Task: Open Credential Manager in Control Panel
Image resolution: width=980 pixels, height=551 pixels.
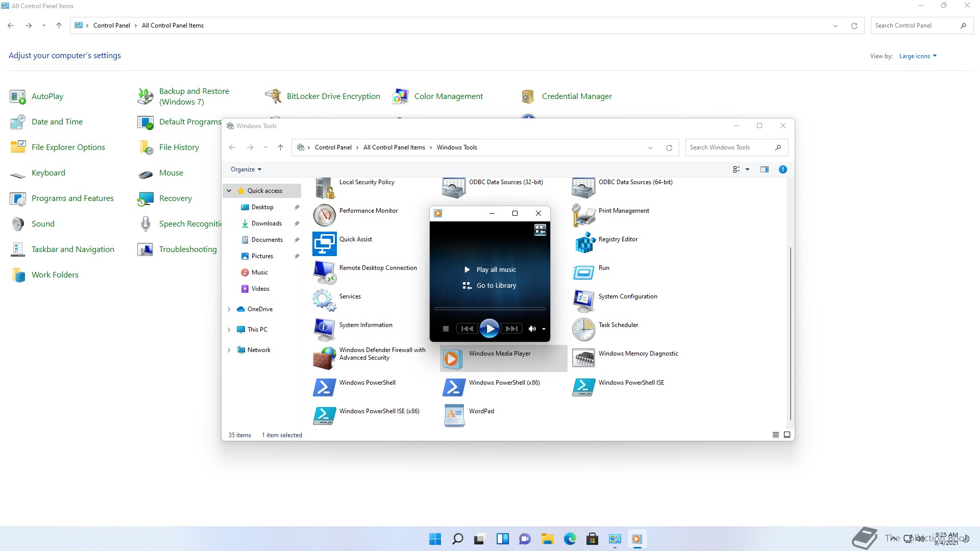Action: pyautogui.click(x=566, y=96)
